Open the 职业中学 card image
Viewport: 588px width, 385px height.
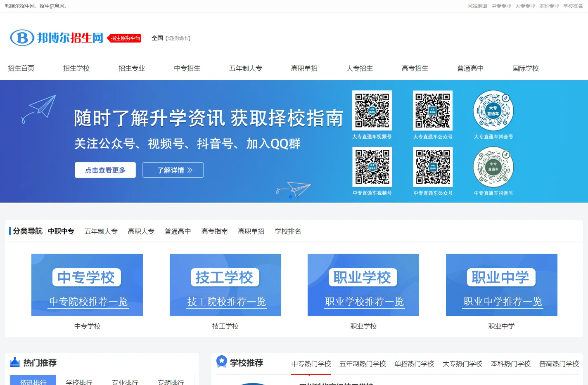pyautogui.click(x=502, y=285)
